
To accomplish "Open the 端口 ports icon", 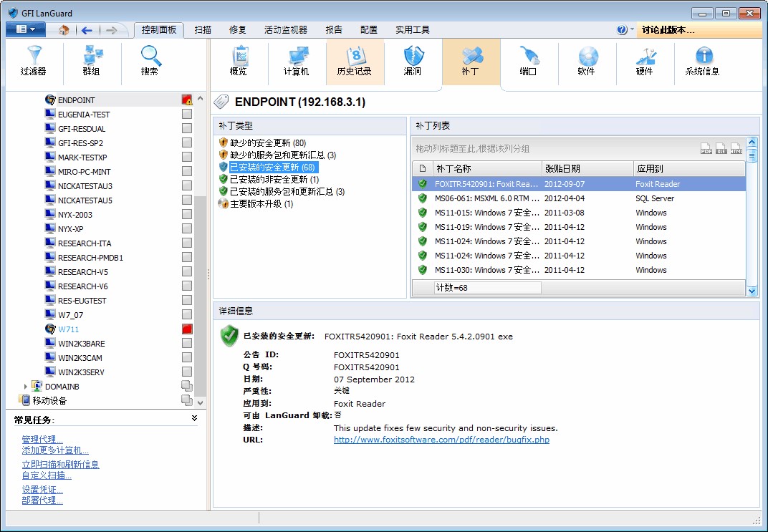I will tap(529, 55).
